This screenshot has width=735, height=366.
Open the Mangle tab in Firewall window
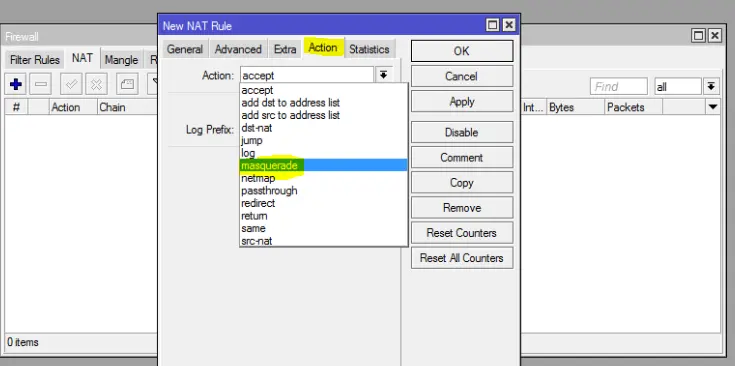tap(121, 60)
